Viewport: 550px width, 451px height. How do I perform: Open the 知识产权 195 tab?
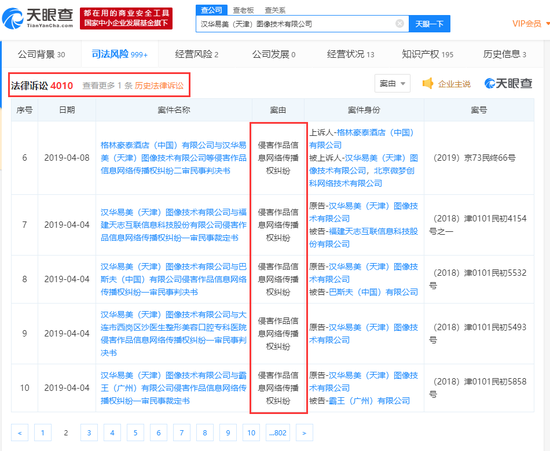click(427, 54)
